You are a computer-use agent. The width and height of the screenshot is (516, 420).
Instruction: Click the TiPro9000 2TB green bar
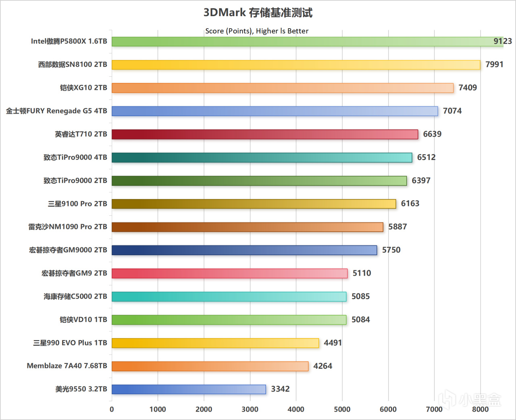(x=259, y=181)
